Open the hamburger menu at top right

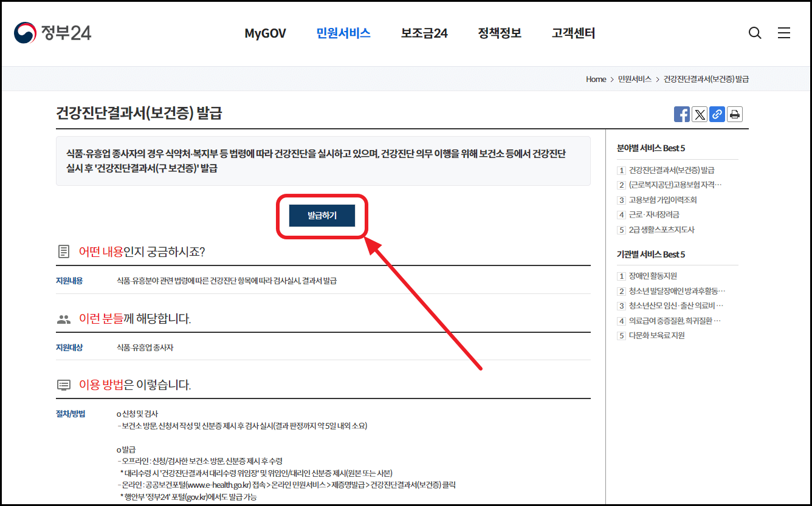[x=784, y=33]
